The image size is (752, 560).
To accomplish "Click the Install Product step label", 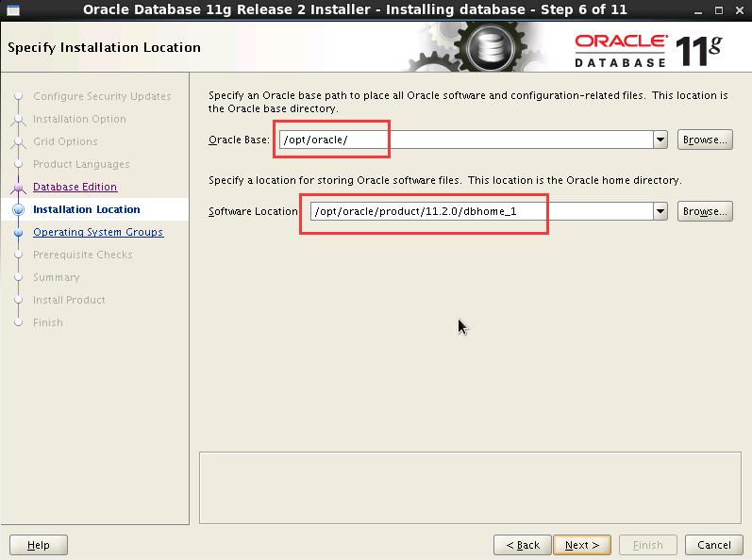I will (x=69, y=300).
